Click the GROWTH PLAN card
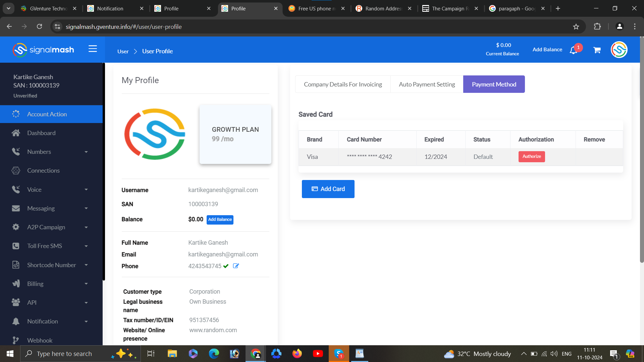 click(x=235, y=134)
